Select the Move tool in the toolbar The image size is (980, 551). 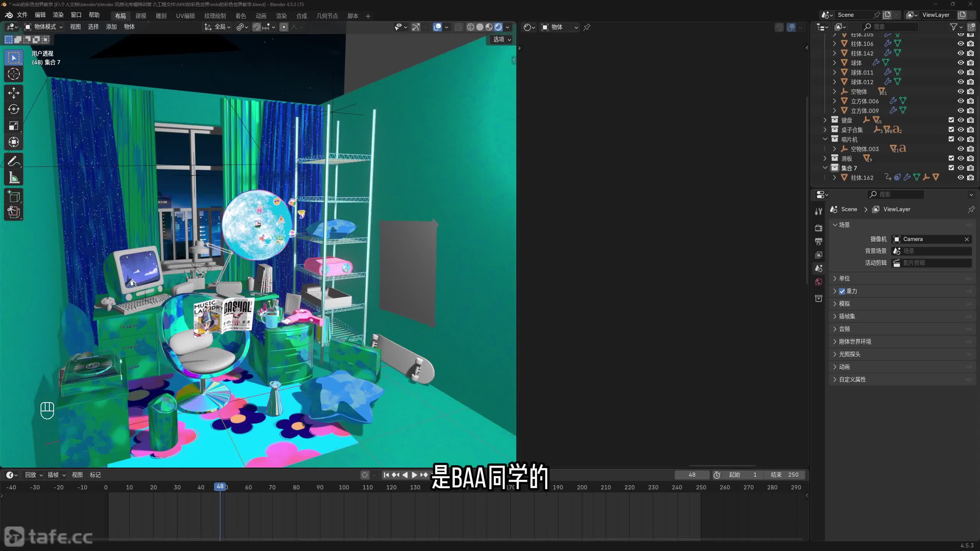point(14,93)
